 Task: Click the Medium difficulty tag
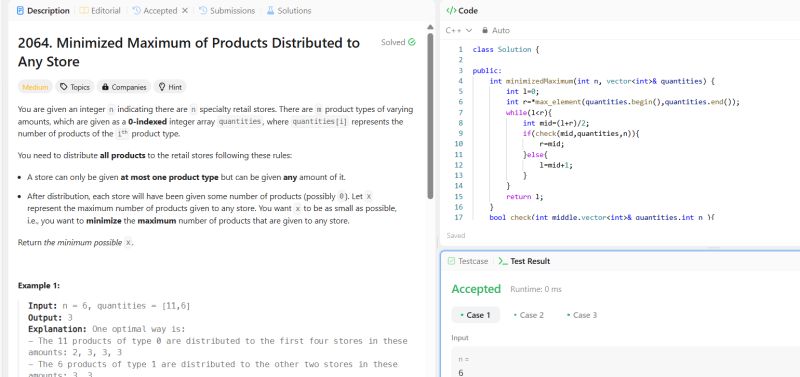pyautogui.click(x=35, y=87)
